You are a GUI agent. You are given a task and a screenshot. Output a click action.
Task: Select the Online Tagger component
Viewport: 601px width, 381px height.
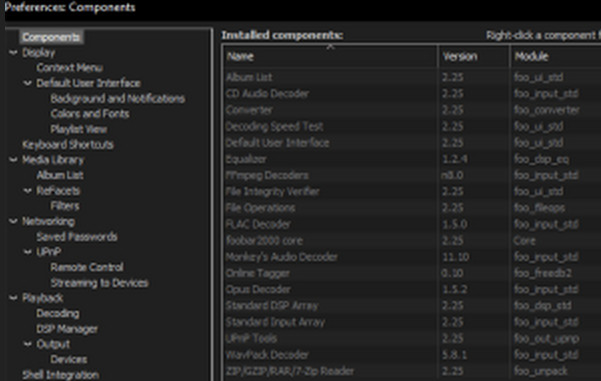tap(412, 273)
